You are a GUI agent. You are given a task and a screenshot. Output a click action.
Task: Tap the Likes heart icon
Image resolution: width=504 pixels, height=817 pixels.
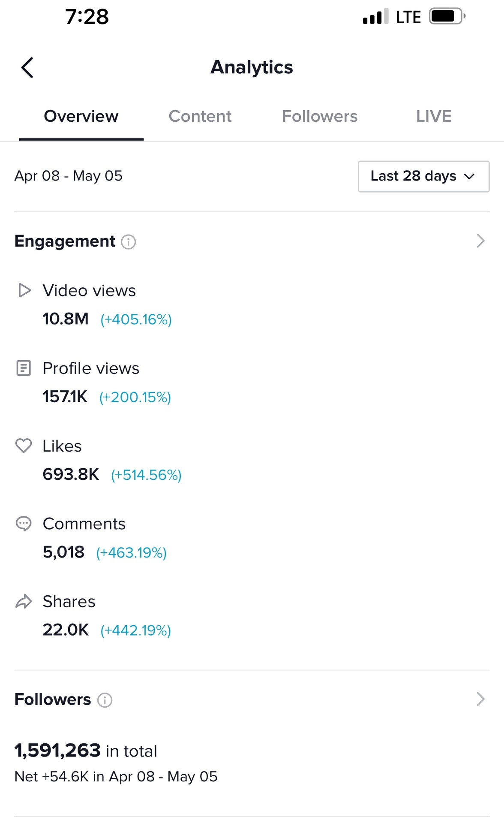(24, 446)
